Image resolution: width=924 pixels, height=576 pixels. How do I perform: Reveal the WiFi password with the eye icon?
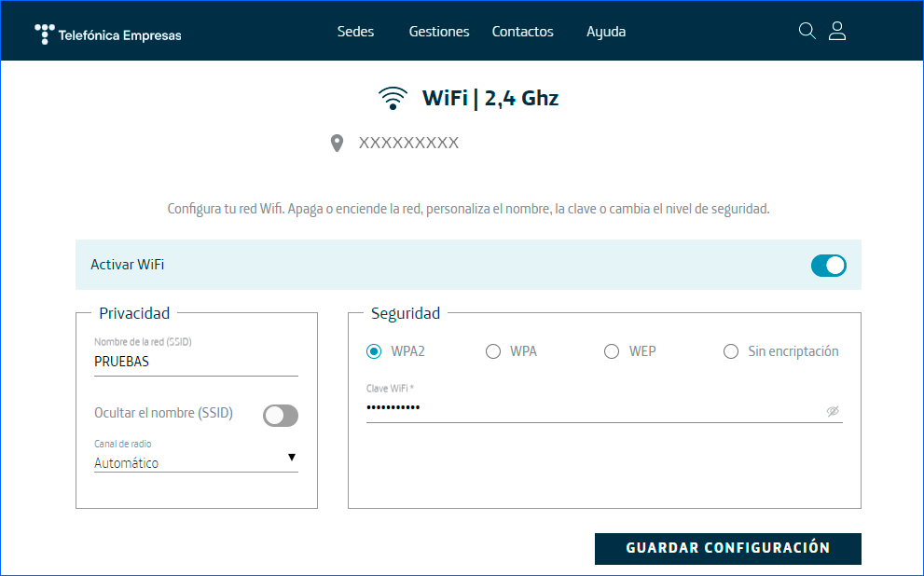click(x=833, y=411)
